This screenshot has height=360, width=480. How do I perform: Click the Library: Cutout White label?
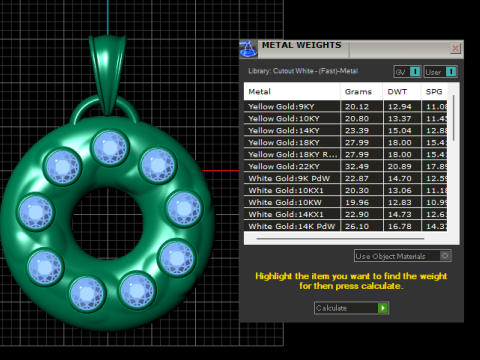pyautogui.click(x=303, y=71)
